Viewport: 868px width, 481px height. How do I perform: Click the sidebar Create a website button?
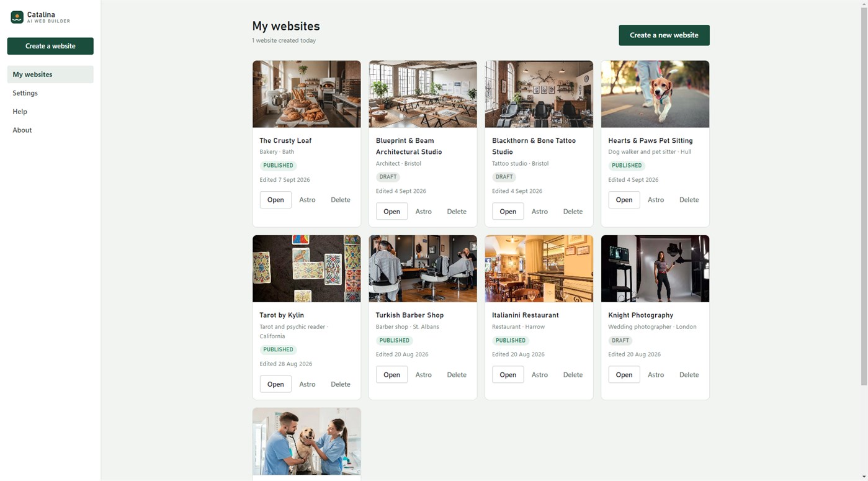(50, 46)
